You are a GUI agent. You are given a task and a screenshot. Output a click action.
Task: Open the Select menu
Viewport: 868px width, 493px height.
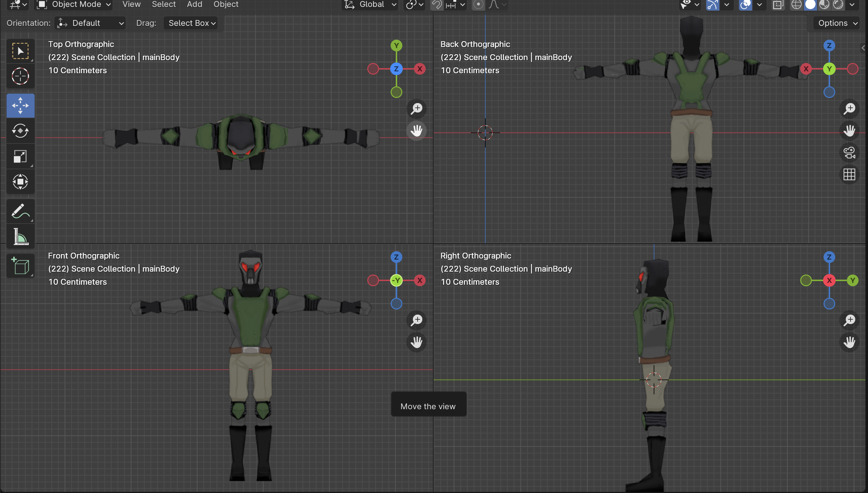click(164, 4)
